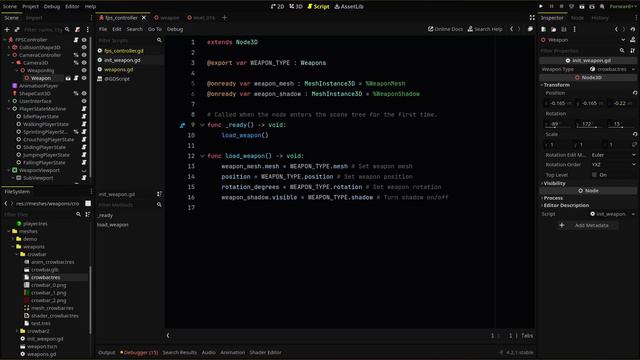Stop the running project
Screen dimensions: 640x360
561,7
